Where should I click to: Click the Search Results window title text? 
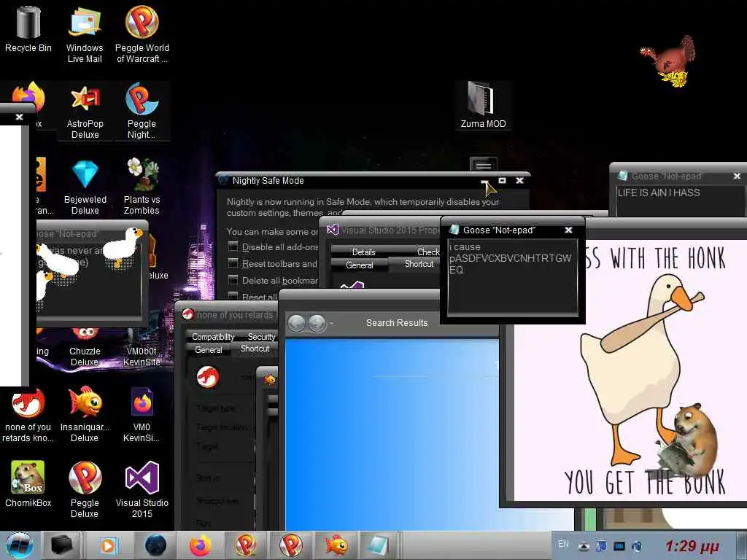(x=397, y=323)
